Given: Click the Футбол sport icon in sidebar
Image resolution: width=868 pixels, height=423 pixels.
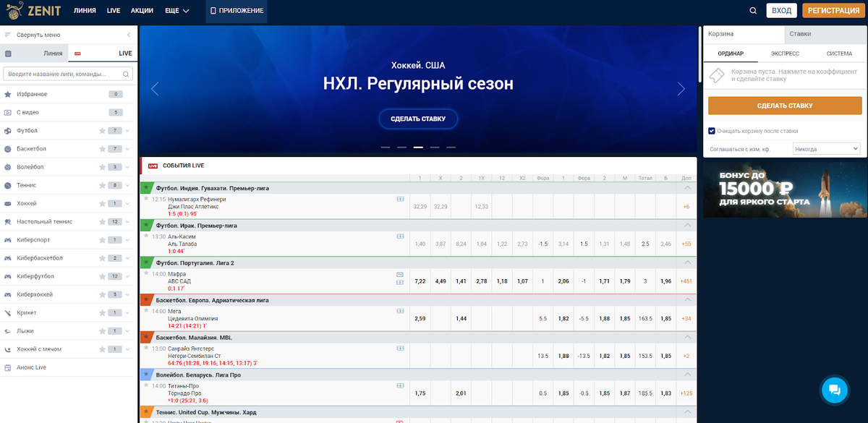Looking at the screenshot, I should pos(8,131).
